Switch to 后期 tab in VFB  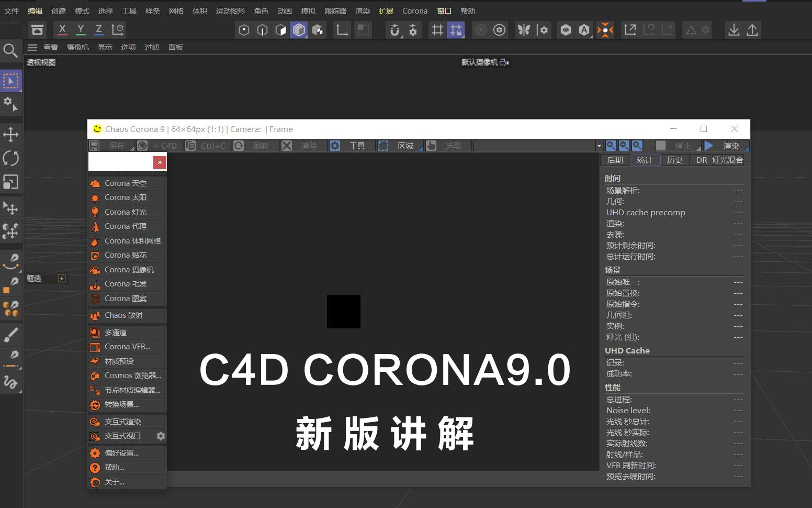[x=615, y=160]
